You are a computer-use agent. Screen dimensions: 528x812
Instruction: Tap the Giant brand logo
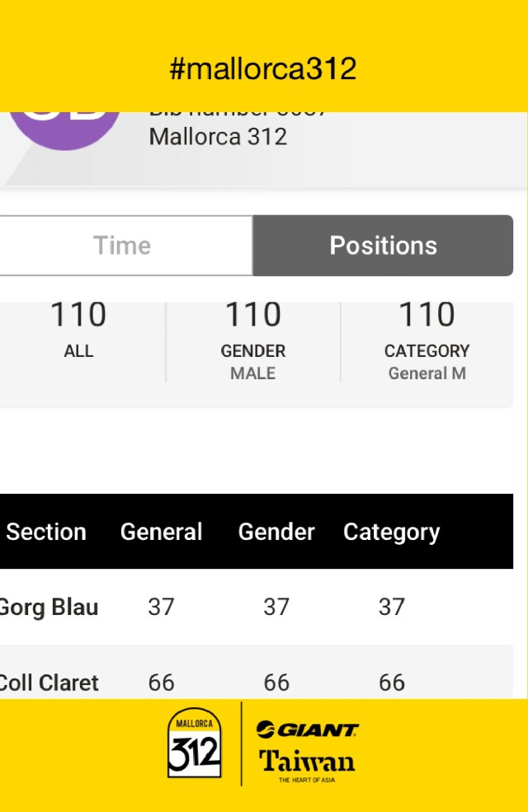307,730
